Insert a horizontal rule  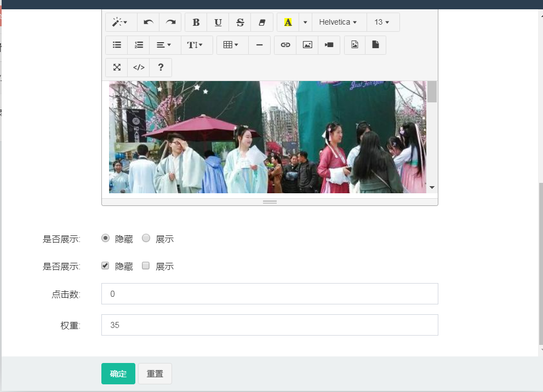tap(259, 45)
